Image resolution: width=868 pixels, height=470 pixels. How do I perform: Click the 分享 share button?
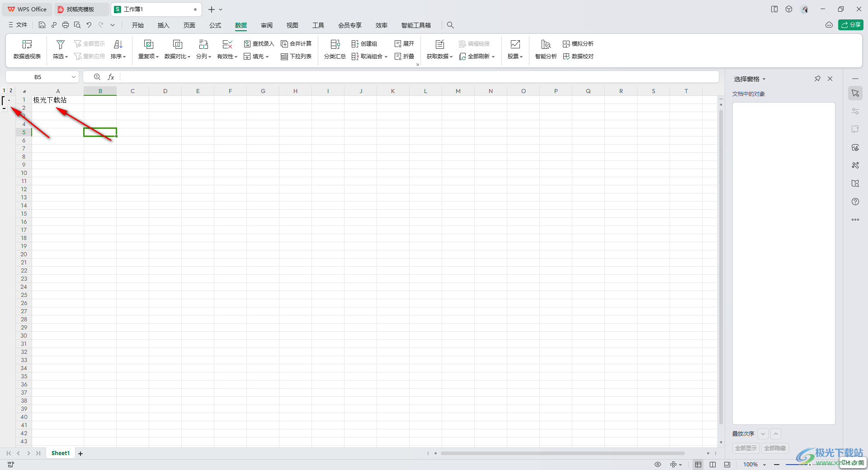pos(851,25)
